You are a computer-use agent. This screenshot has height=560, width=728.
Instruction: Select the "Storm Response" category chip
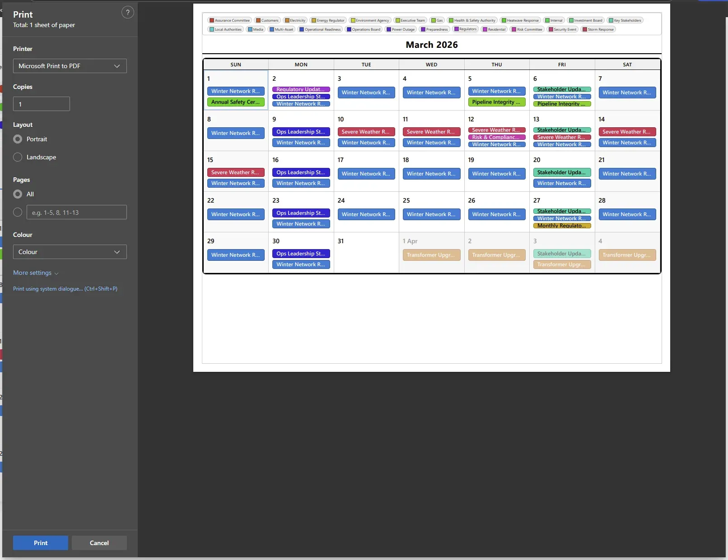point(598,29)
